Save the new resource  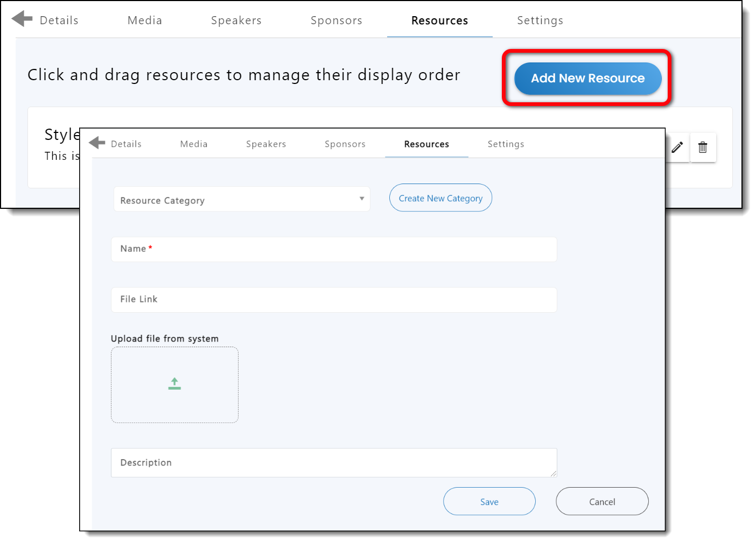click(x=489, y=502)
